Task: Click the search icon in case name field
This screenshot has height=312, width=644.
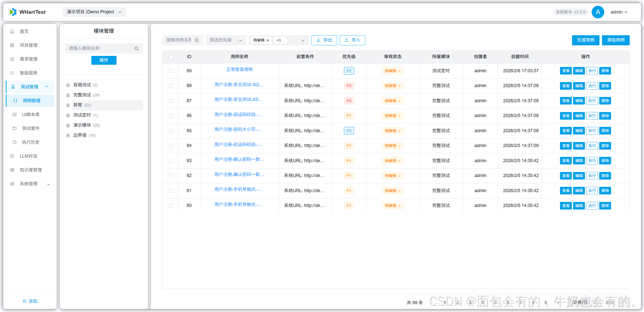Action: (197, 40)
